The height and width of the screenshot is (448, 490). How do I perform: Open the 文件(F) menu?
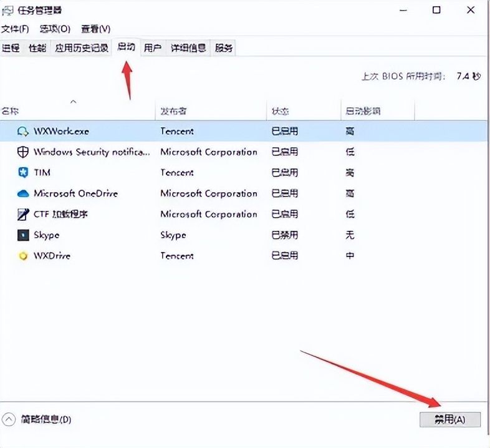pyautogui.click(x=15, y=29)
